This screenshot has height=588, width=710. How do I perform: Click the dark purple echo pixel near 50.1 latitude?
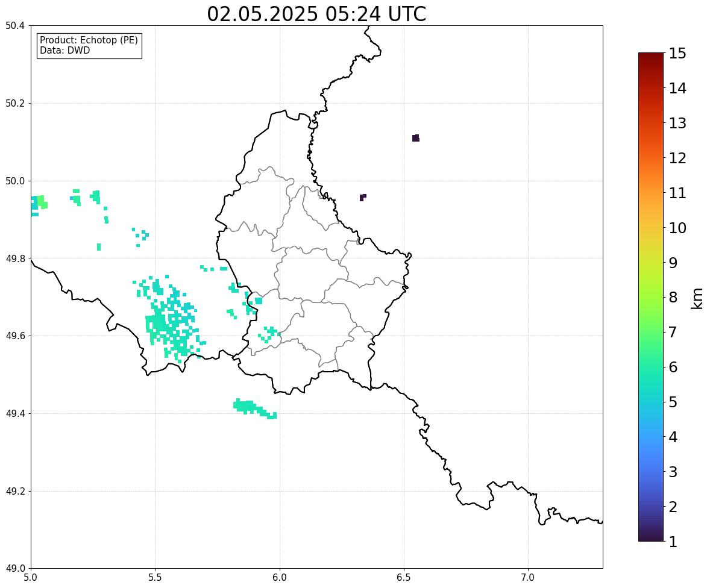(x=416, y=138)
